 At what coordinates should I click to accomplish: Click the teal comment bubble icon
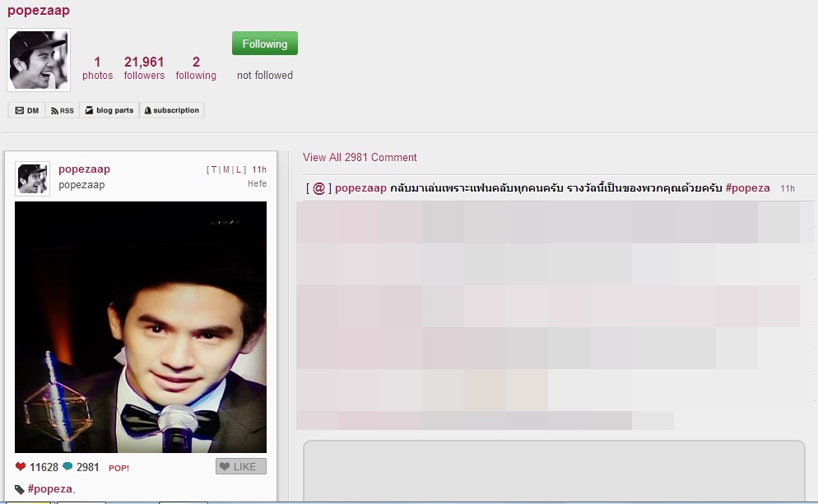click(67, 467)
